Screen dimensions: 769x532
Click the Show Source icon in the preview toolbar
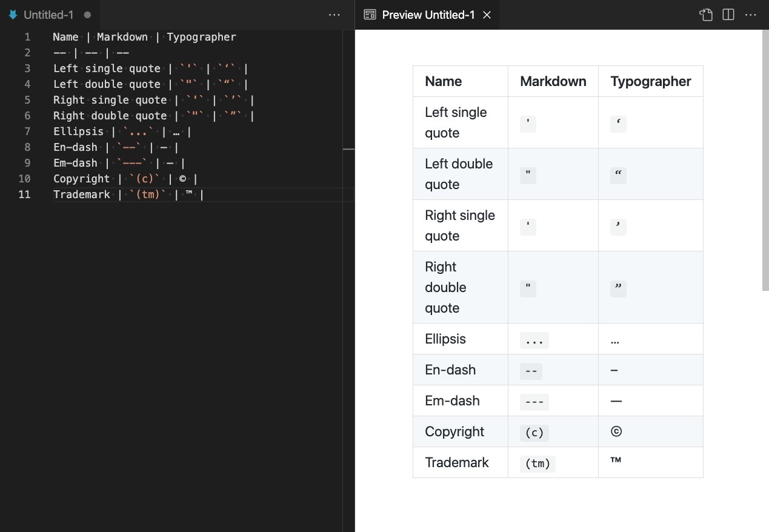coord(706,15)
